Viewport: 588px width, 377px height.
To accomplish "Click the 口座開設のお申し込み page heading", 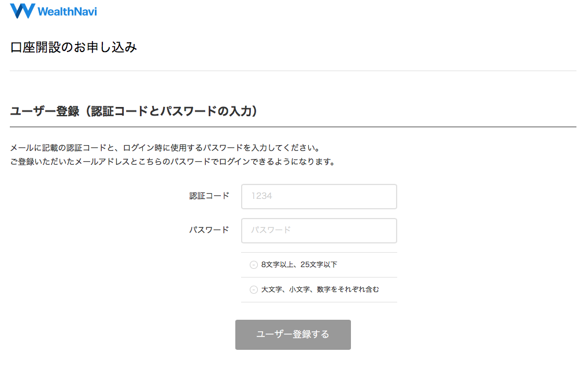I will [73, 47].
